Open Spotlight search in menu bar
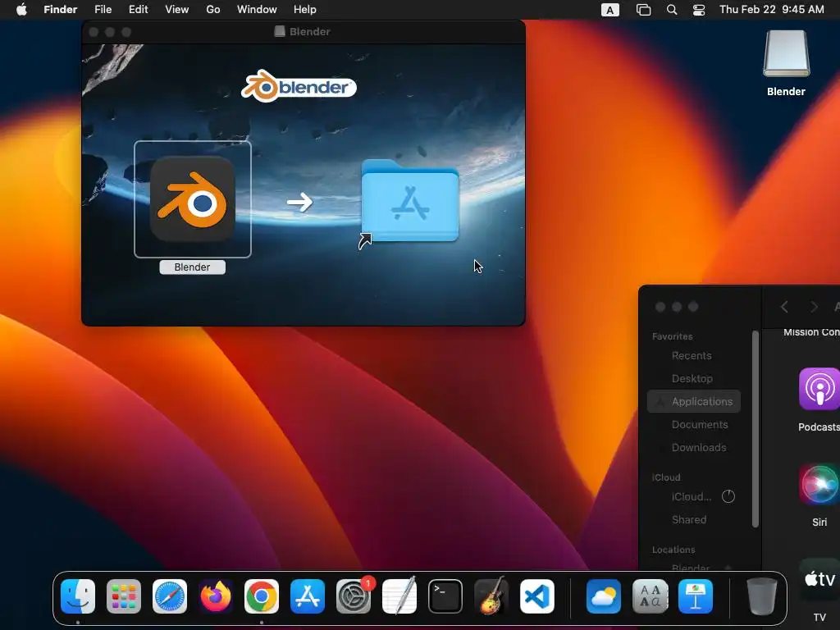840x630 pixels. 672,10
